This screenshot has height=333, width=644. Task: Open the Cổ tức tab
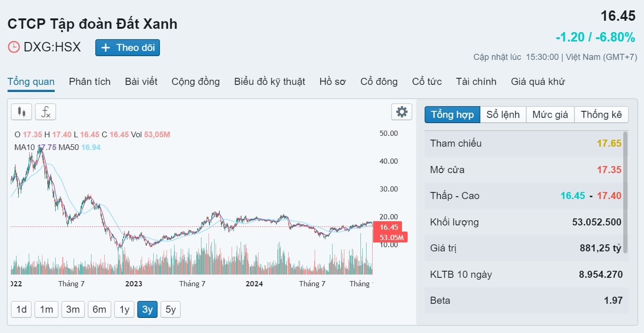427,82
